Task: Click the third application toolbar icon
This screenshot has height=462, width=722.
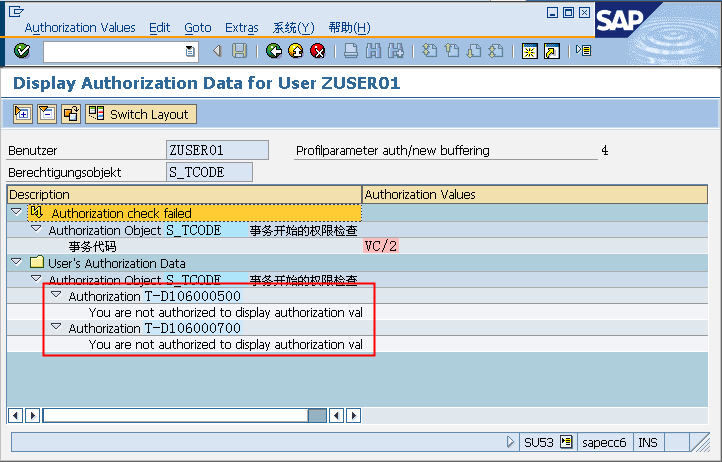Action: [x=71, y=114]
